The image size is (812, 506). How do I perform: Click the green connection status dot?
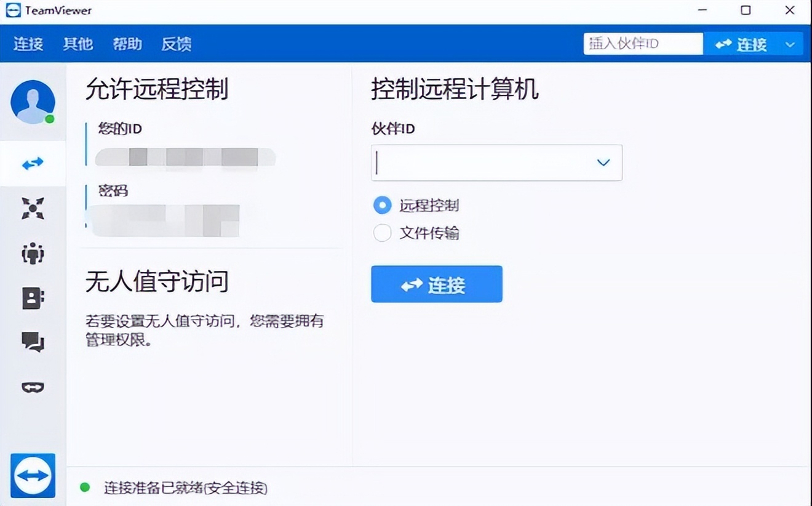click(86, 488)
